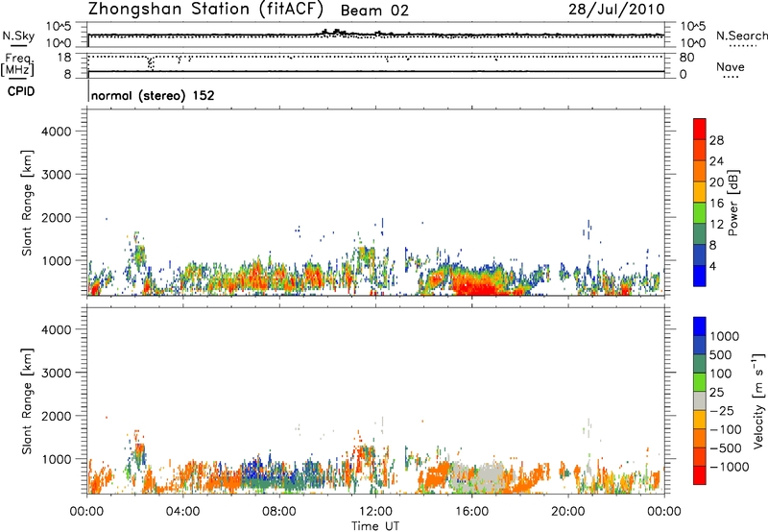Image resolution: width=768 pixels, height=532 pixels.
Task: Click the 'Time UT' axis label
Action: coord(375,526)
